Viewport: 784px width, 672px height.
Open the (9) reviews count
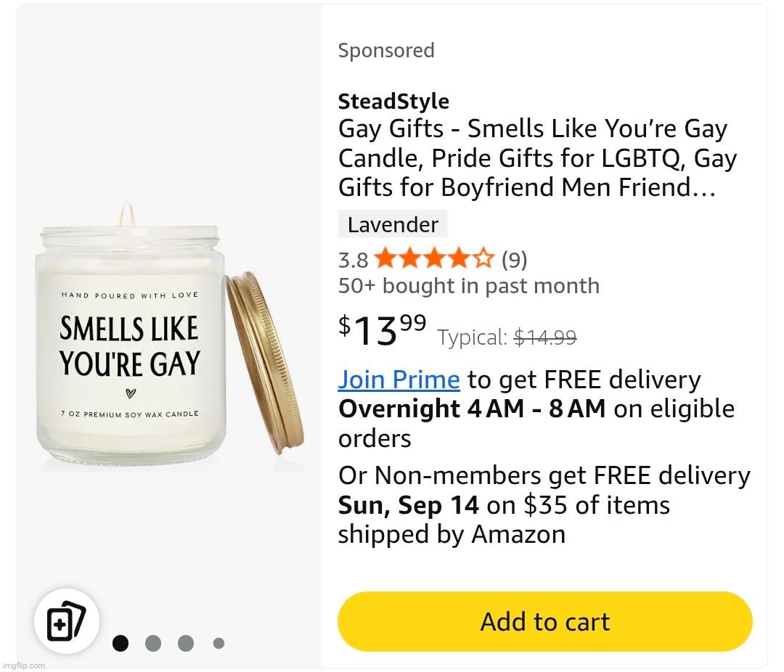tap(514, 259)
